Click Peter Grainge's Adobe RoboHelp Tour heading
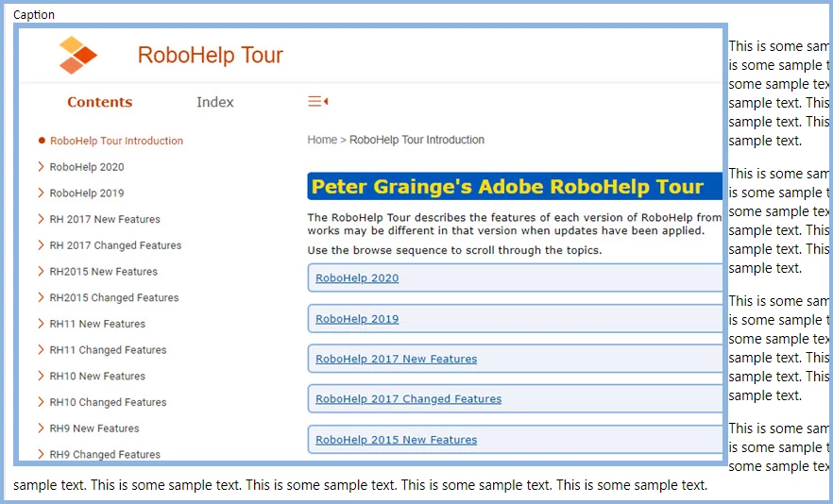This screenshot has width=833, height=504. (x=507, y=187)
